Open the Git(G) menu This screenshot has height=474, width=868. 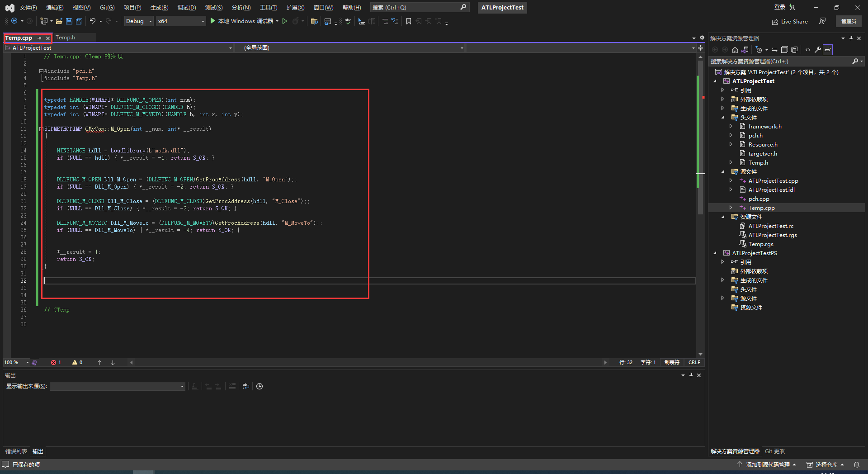[x=107, y=8]
